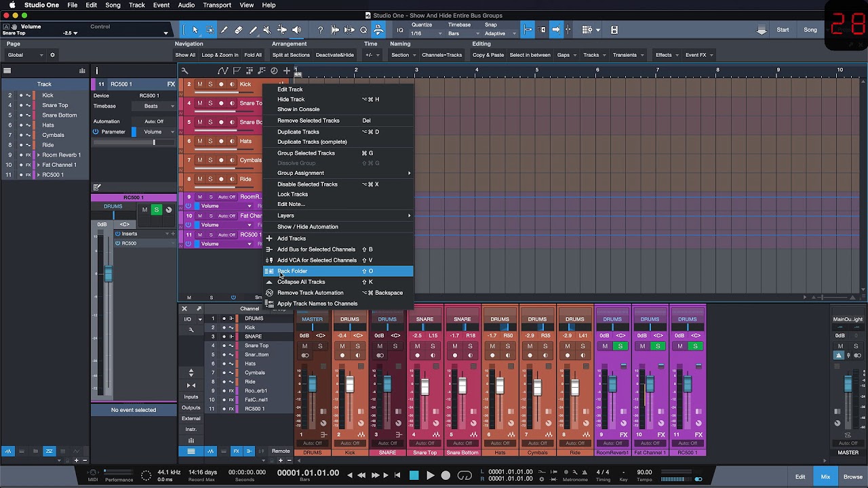
Task: Click the question mark help icon
Action: [x=320, y=30]
